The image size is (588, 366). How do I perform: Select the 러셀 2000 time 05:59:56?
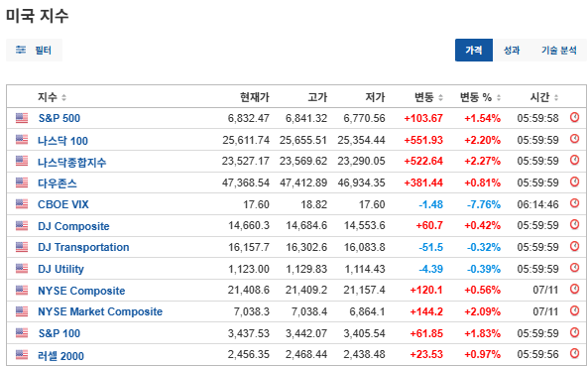click(537, 354)
